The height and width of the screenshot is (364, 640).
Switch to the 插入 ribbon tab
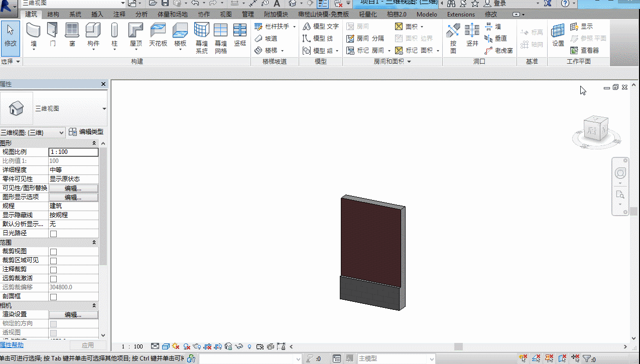(97, 15)
